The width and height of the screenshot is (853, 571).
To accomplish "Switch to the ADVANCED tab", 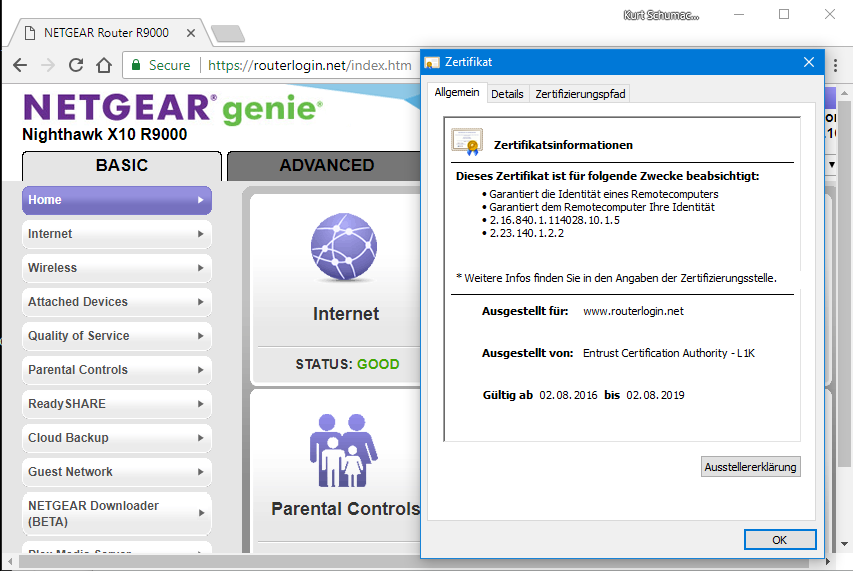I will pos(326,166).
